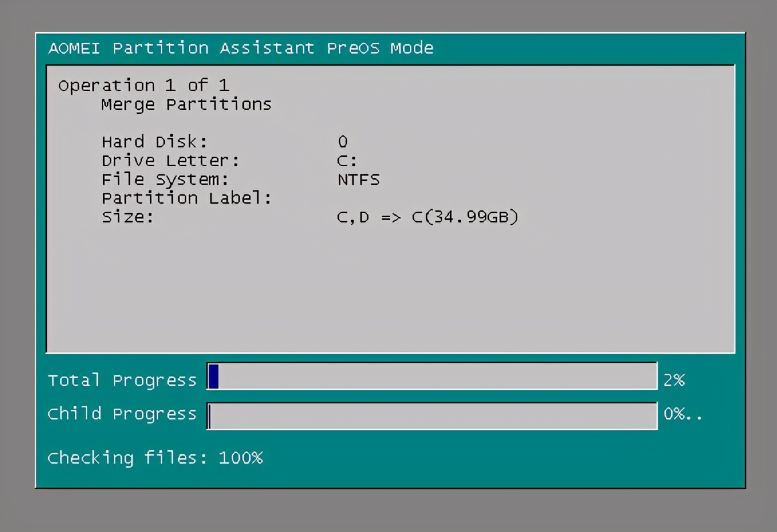Click the drive letter value 'C:'
777x532 pixels.
coord(347,161)
